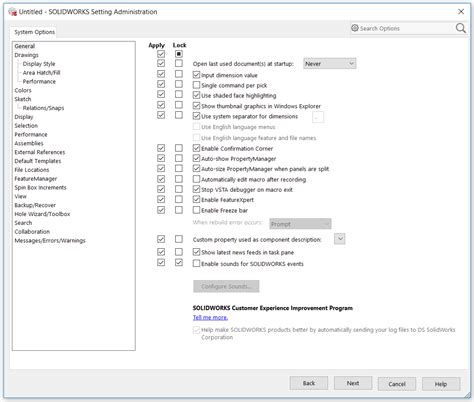Close the Setting Administration window

[x=461, y=12]
